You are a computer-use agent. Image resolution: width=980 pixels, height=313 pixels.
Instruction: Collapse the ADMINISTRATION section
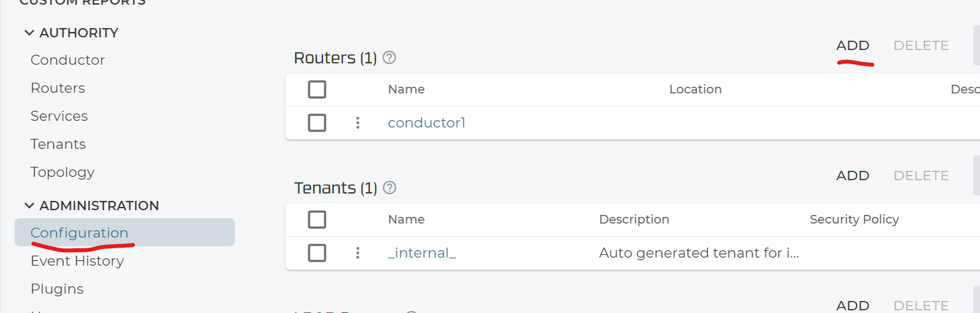tap(29, 206)
